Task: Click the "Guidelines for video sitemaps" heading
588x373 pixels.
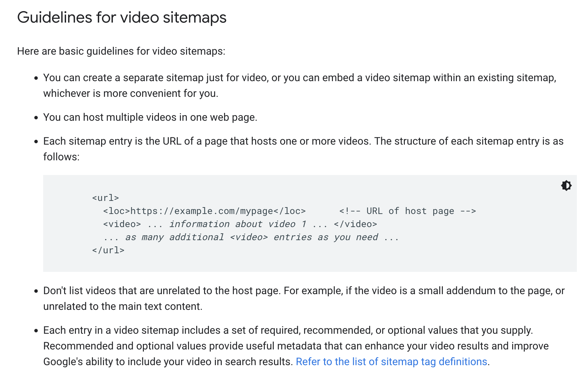Action: click(122, 17)
